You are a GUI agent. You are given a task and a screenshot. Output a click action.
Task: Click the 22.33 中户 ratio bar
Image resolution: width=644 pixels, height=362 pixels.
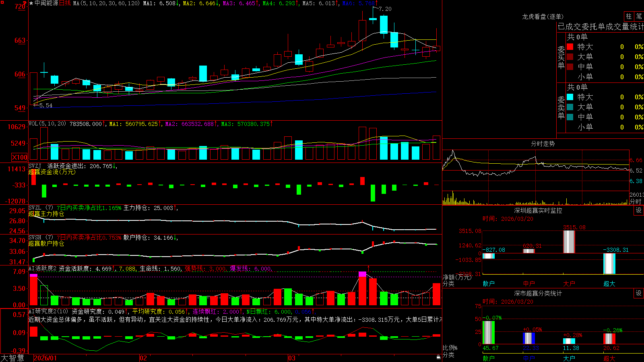click(x=528, y=338)
